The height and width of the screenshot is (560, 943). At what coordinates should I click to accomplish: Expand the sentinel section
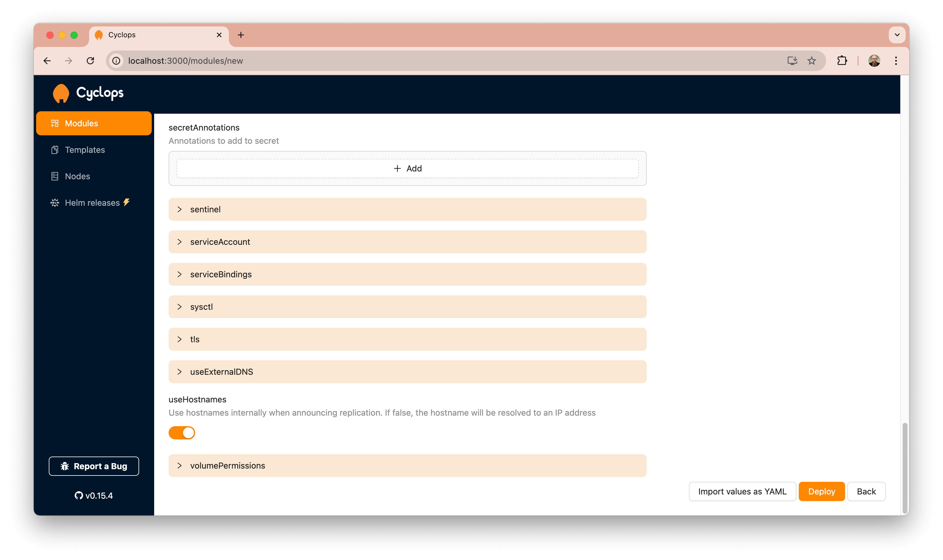point(180,209)
